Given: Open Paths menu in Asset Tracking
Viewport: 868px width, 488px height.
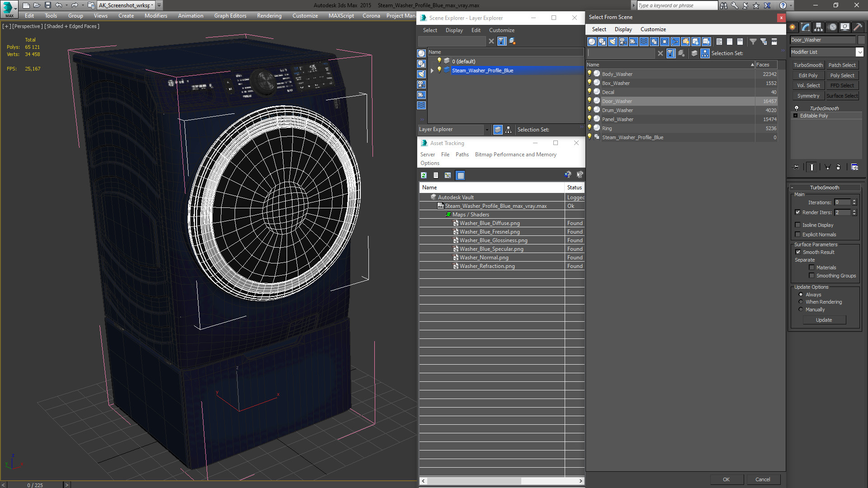Looking at the screenshot, I should [462, 155].
